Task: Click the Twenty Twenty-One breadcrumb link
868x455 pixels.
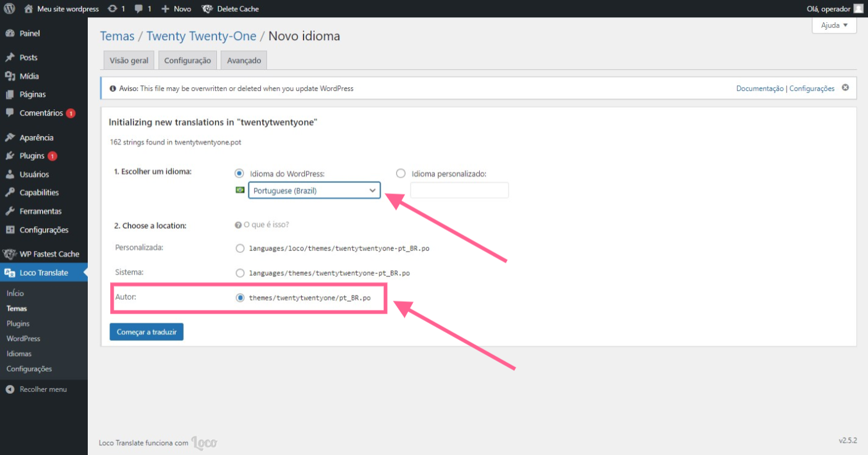Action: [x=202, y=36]
